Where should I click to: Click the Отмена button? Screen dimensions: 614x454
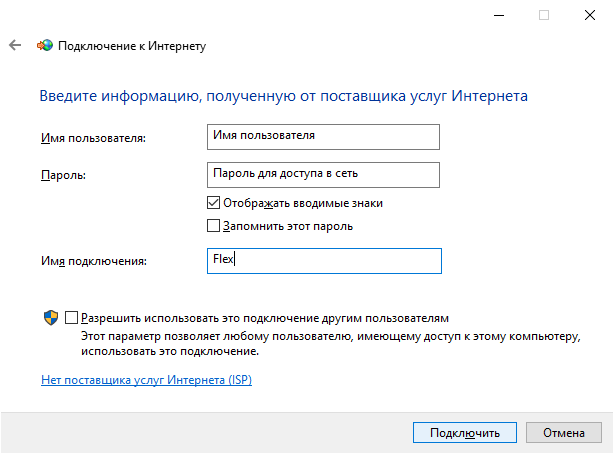[x=564, y=432]
